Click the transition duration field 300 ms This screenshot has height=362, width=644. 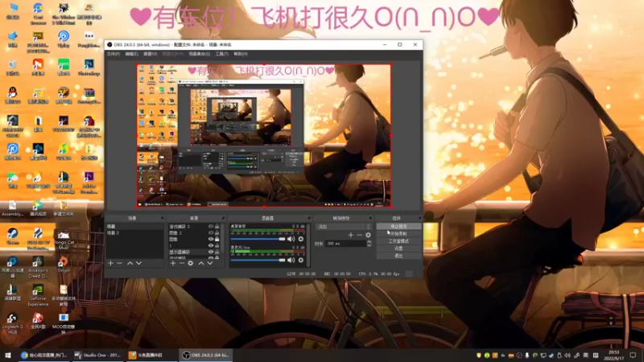[x=345, y=244]
